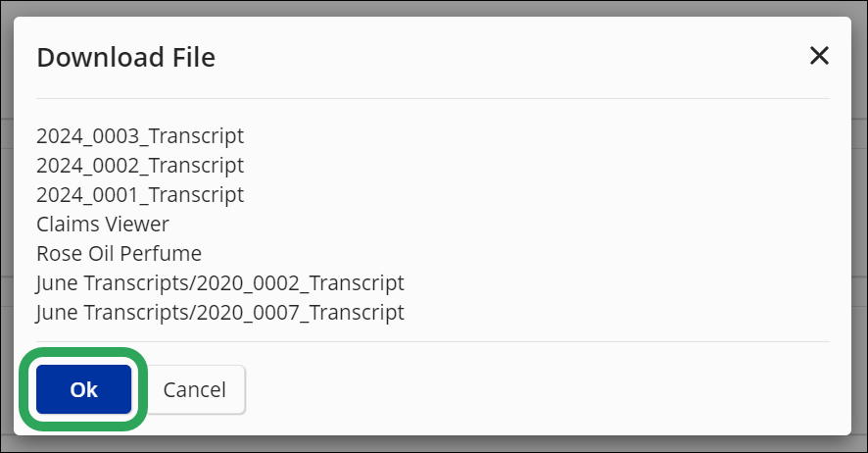Viewport: 868px width, 453px height.
Task: Select the 2024_0002_Transcript entry
Action: tap(140, 165)
